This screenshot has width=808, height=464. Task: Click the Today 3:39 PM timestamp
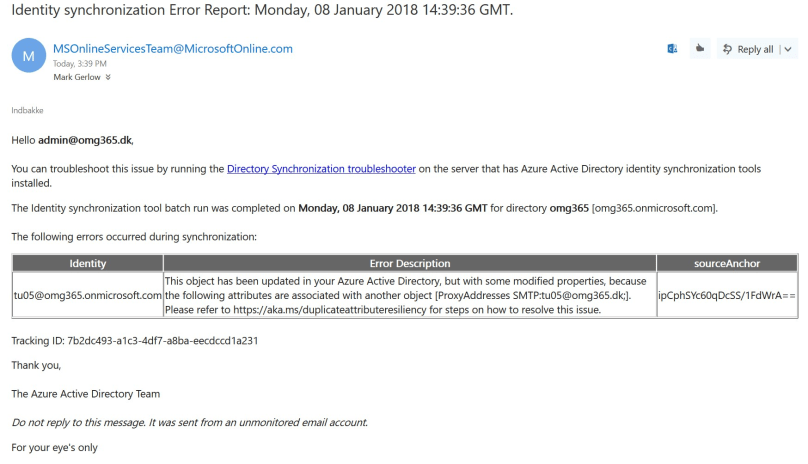coord(80,63)
